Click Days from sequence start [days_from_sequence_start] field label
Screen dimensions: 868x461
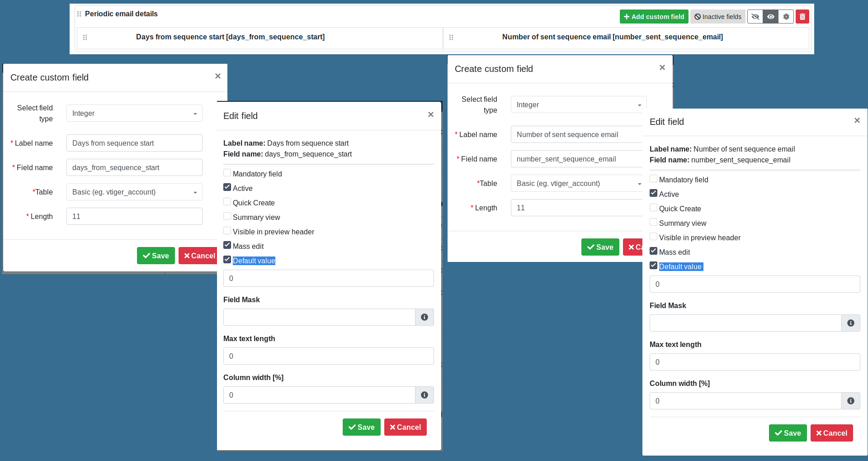231,37
